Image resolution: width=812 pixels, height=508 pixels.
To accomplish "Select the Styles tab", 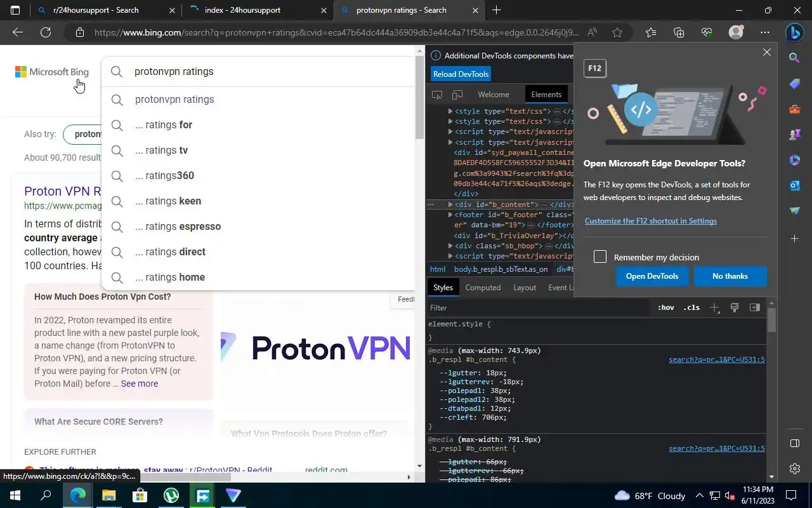I will (443, 288).
